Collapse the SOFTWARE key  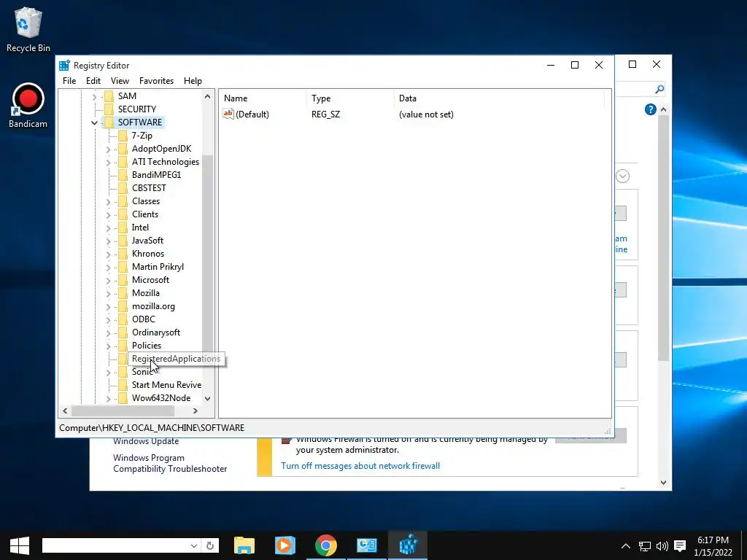pos(94,122)
